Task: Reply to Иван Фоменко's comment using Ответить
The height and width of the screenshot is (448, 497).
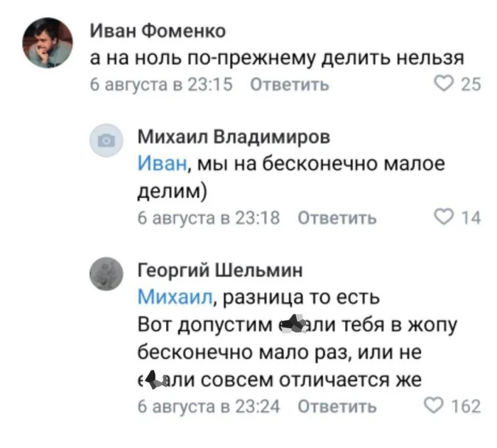Action: click(290, 84)
